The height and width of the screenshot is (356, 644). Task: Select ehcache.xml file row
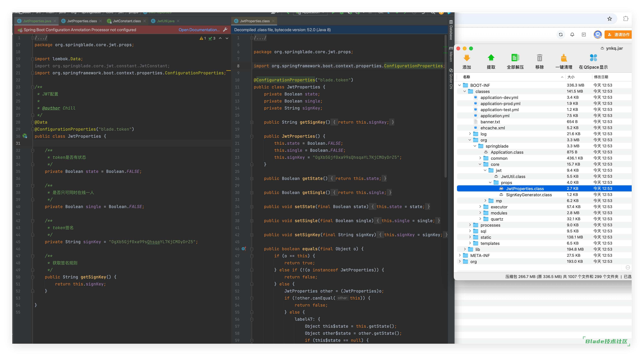point(544,128)
